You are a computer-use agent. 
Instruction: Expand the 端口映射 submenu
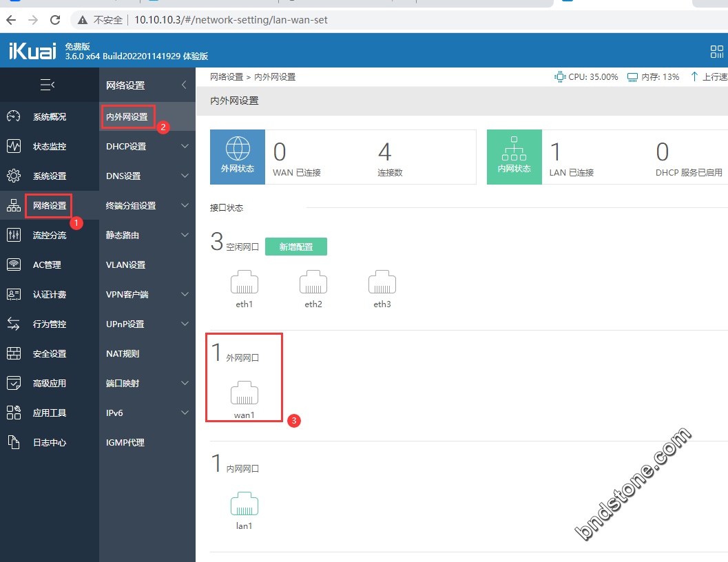click(x=185, y=383)
